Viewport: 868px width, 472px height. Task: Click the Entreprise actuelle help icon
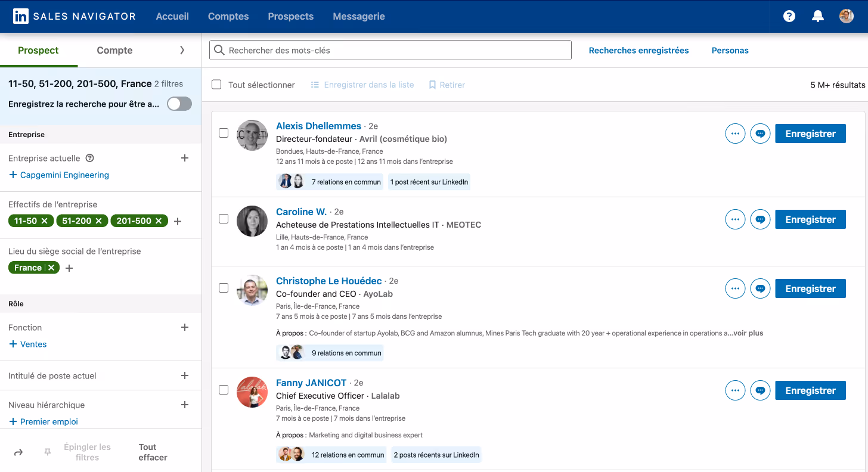pos(90,159)
